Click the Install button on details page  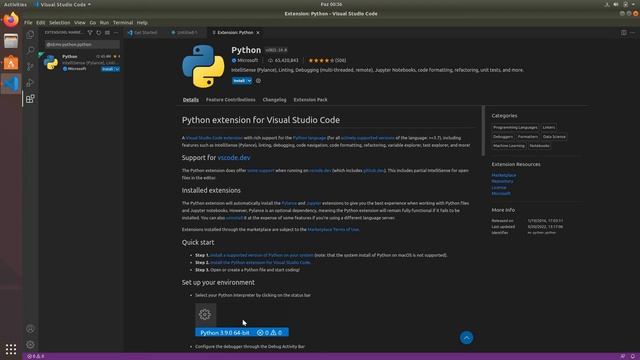[x=239, y=81]
